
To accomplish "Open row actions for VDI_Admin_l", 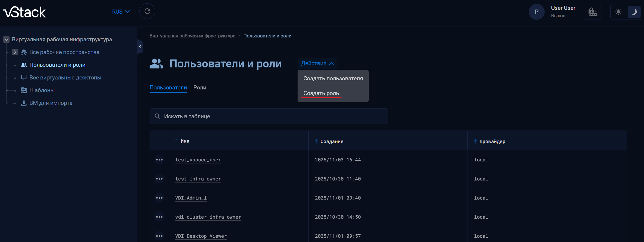I will coord(159,198).
